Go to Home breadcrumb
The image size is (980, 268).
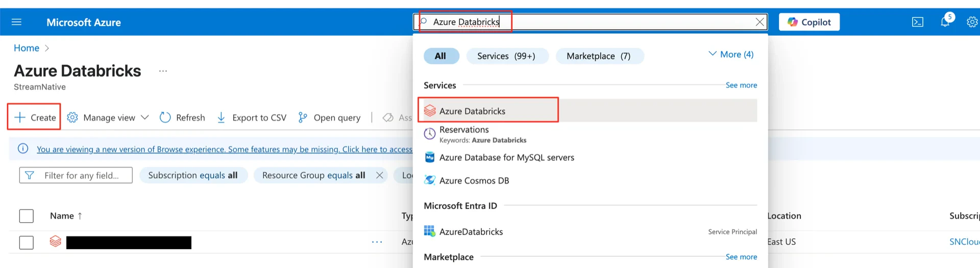pos(27,48)
